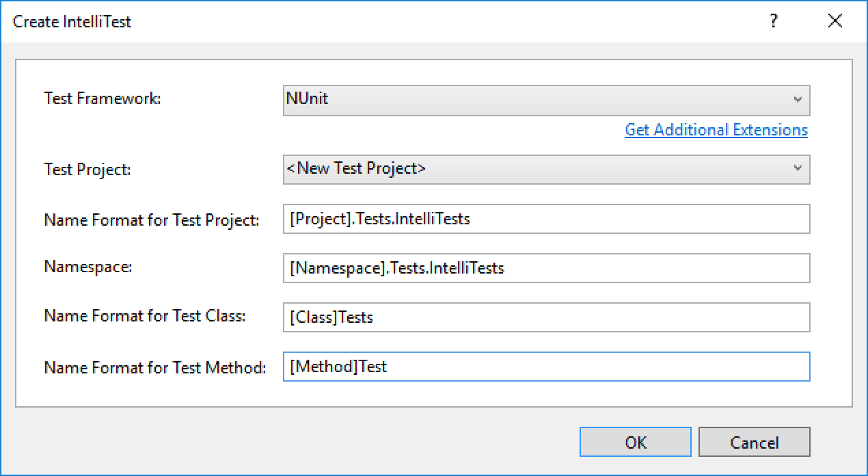Focus the [Project].Tests.IntelliTests text field
Screen dimensions: 868x476
[x=546, y=219]
